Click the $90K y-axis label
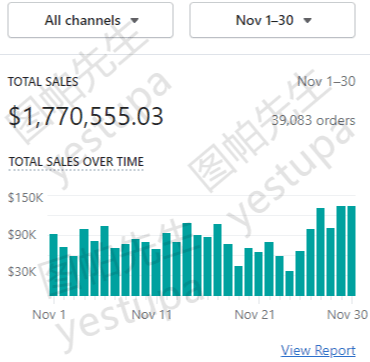 [x=22, y=235]
